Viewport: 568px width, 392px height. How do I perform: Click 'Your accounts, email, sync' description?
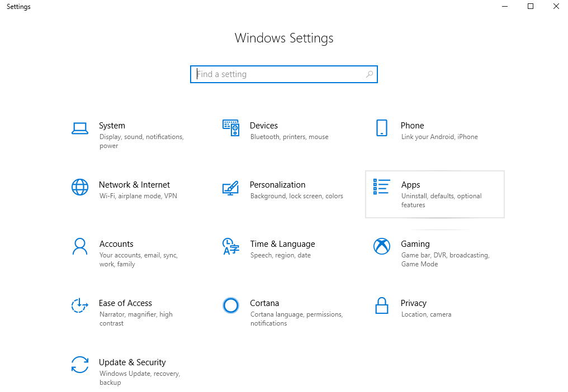pos(139,260)
